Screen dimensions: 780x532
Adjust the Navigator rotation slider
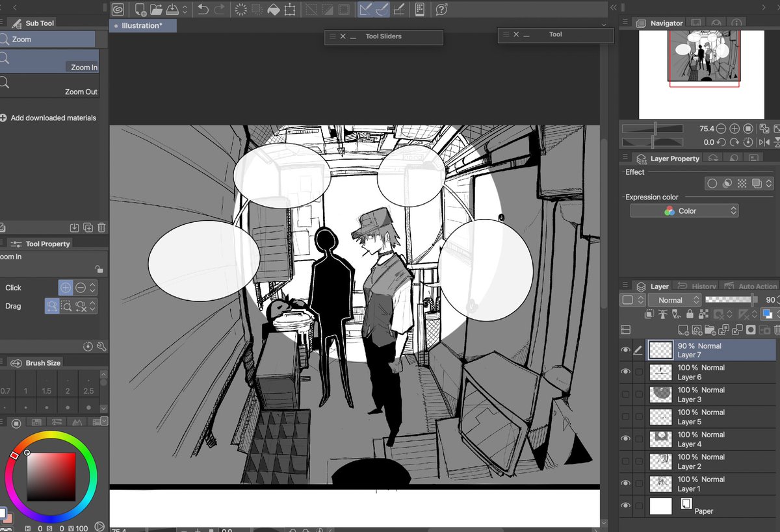(x=653, y=142)
